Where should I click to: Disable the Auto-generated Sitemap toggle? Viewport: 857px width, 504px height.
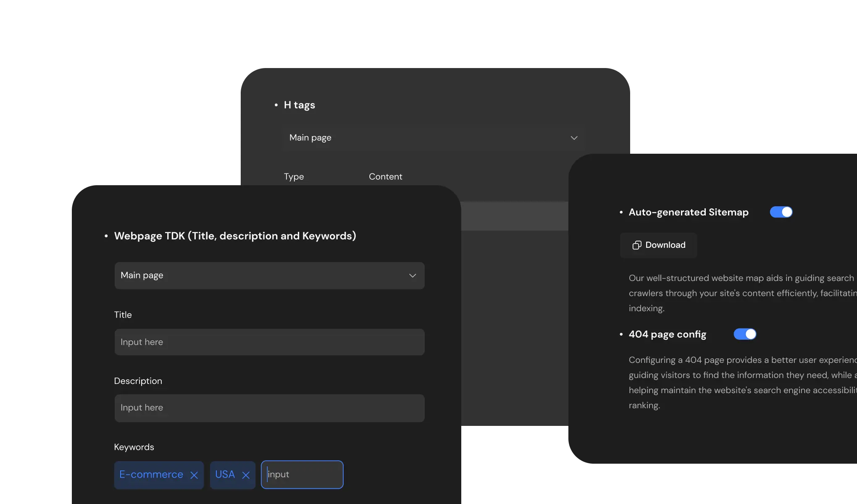781,212
